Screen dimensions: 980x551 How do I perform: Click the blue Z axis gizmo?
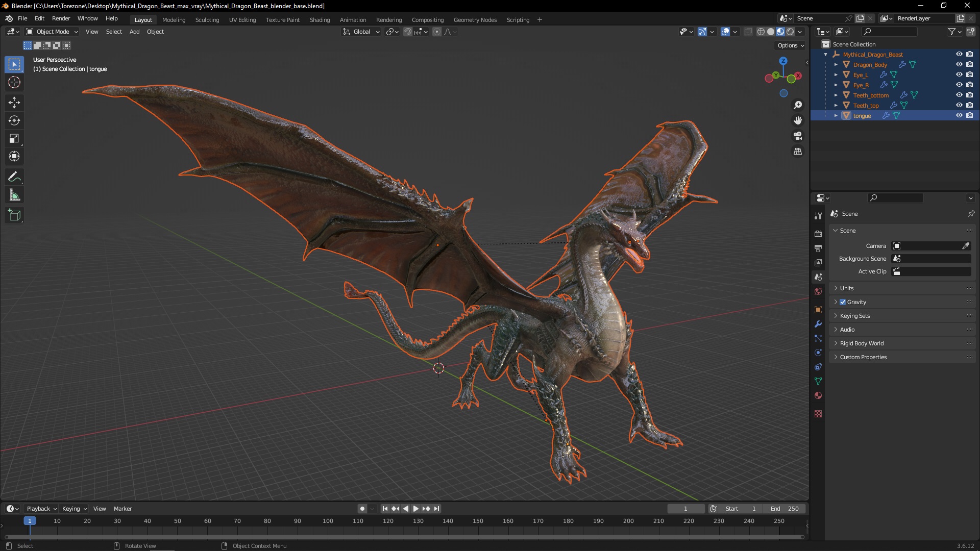[783, 61]
